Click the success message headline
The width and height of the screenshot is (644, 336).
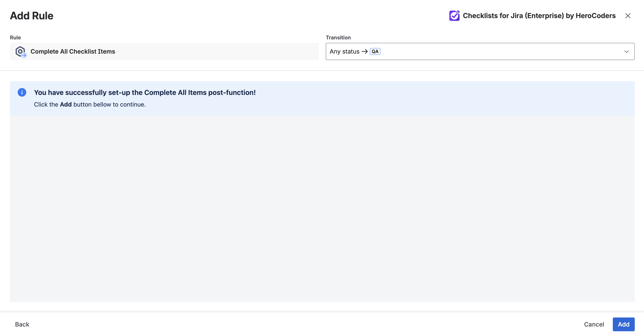[145, 93]
